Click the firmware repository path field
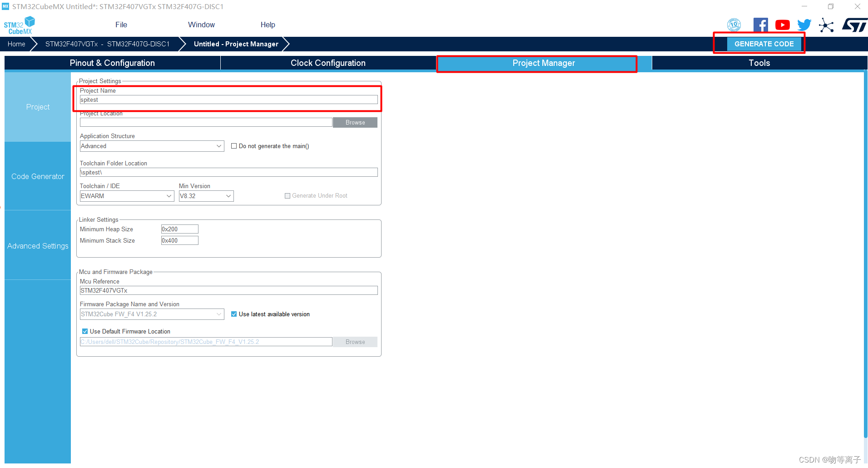This screenshot has width=868, height=468. point(206,342)
